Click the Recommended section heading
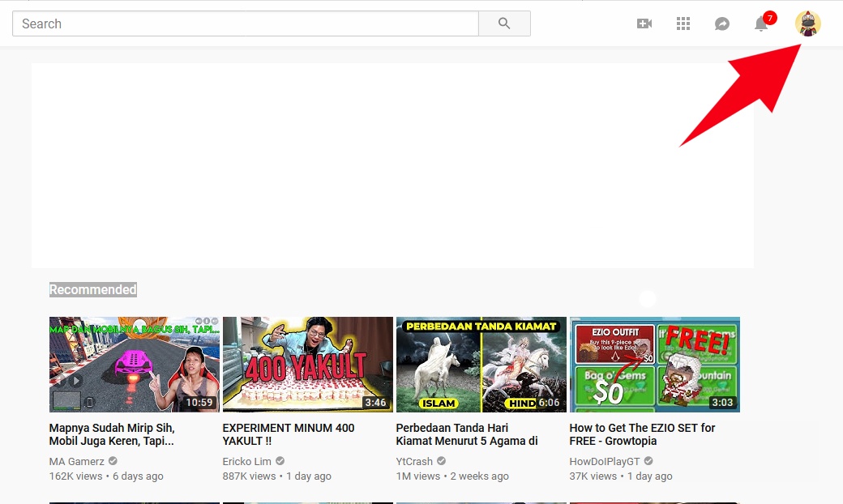This screenshot has width=843, height=504. (x=93, y=289)
